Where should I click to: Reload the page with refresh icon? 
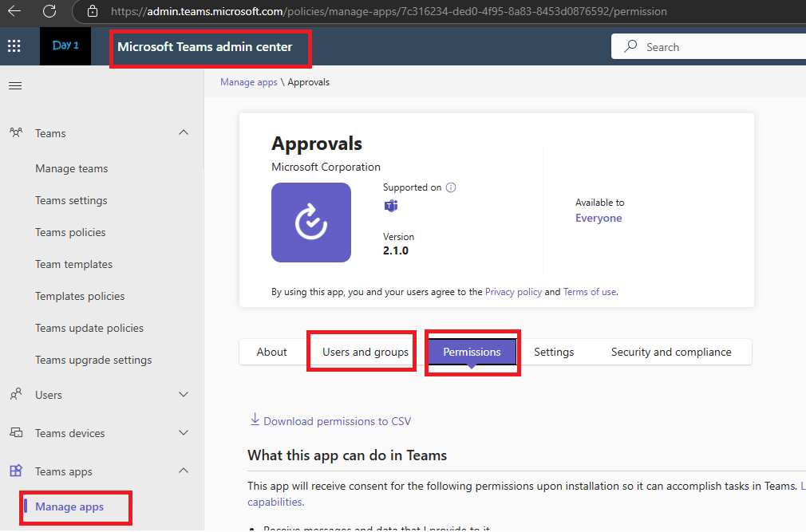click(x=49, y=11)
